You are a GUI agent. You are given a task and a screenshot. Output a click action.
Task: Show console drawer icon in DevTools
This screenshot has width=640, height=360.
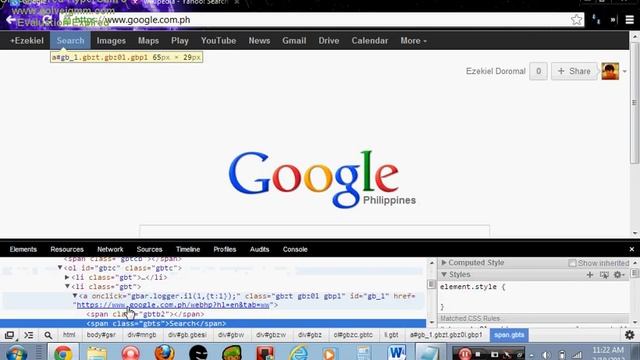tap(29, 336)
